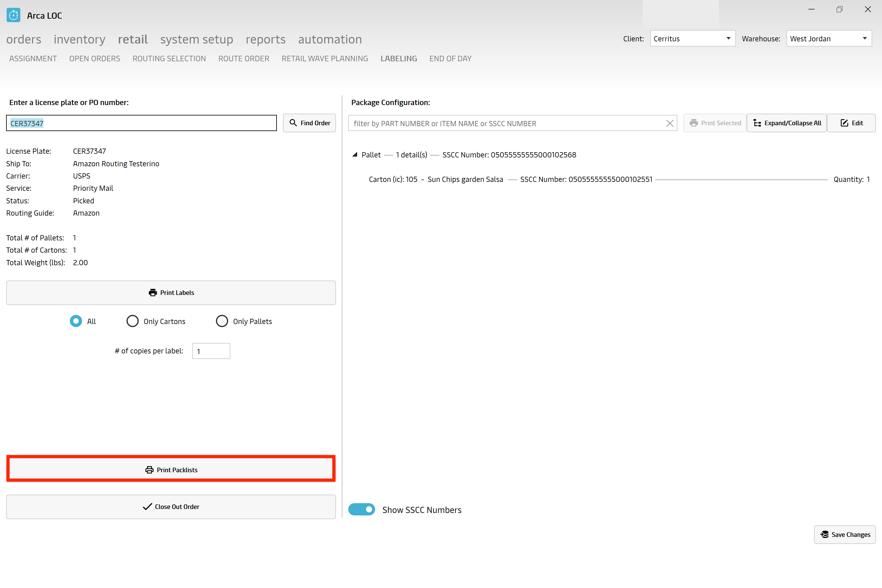Select the Only Cartons radio button

(133, 322)
